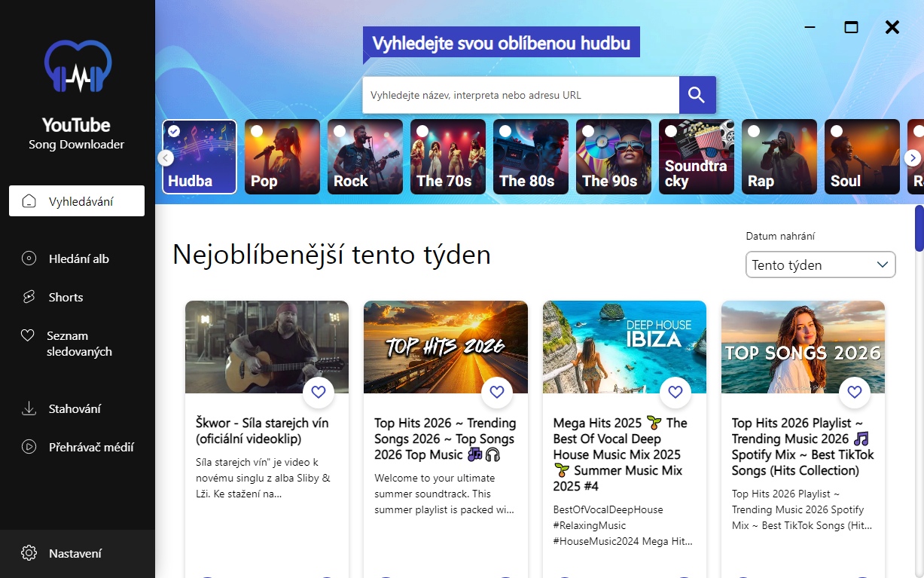Viewport: 924px width, 578px height.
Task: Open the Datum nahrání dropdown
Action: pos(820,265)
